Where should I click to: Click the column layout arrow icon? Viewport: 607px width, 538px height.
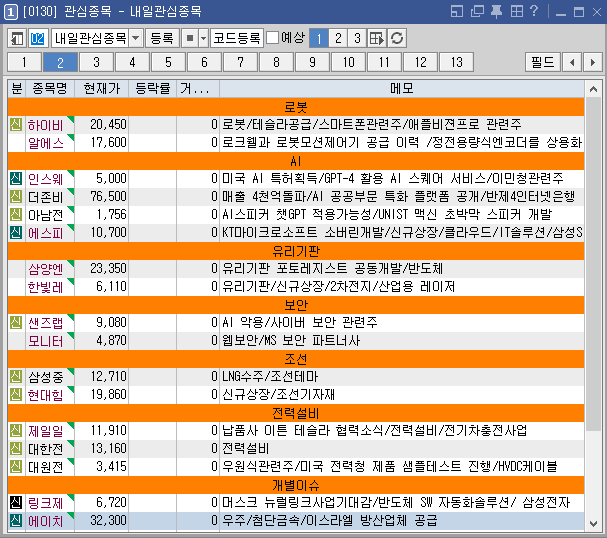click(x=377, y=38)
